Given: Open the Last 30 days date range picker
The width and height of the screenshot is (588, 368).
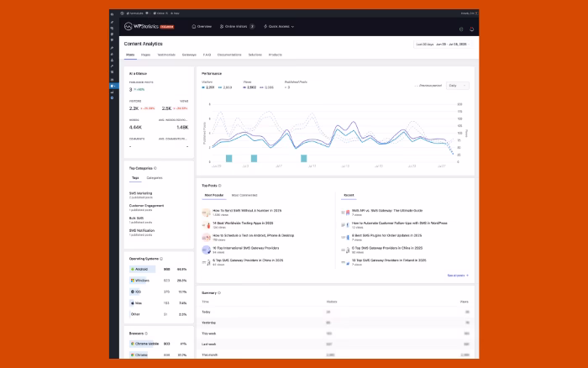Looking at the screenshot, I should coord(443,45).
